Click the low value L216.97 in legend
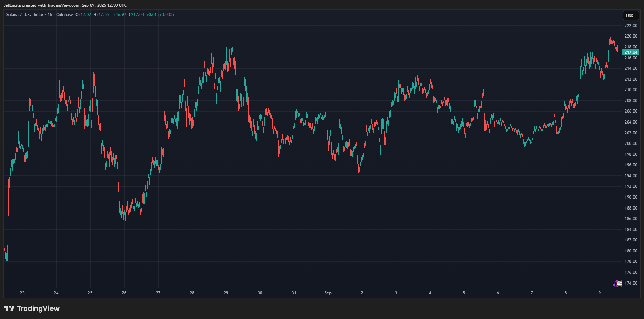This screenshot has height=319, width=644. coord(118,15)
